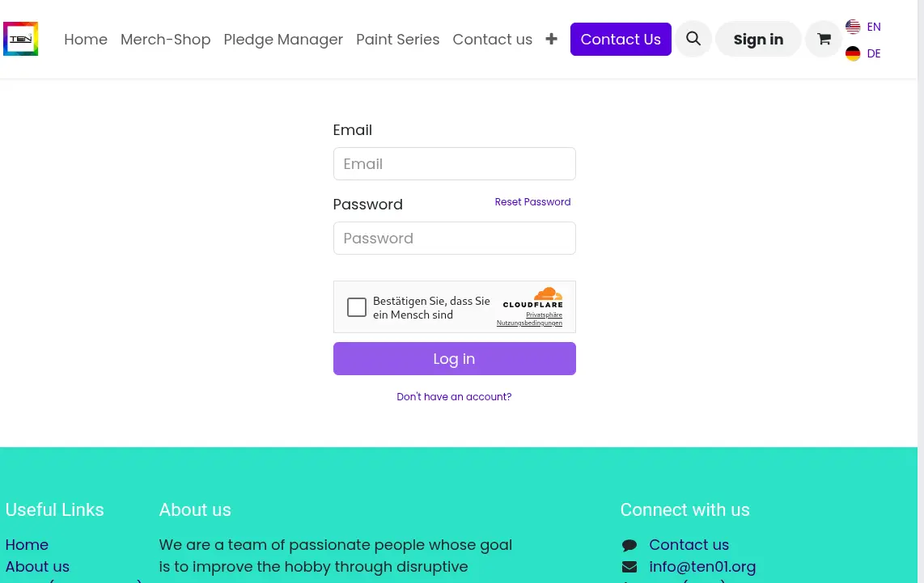Switch language via German flag DE
924x583 pixels.
pyautogui.click(x=863, y=53)
